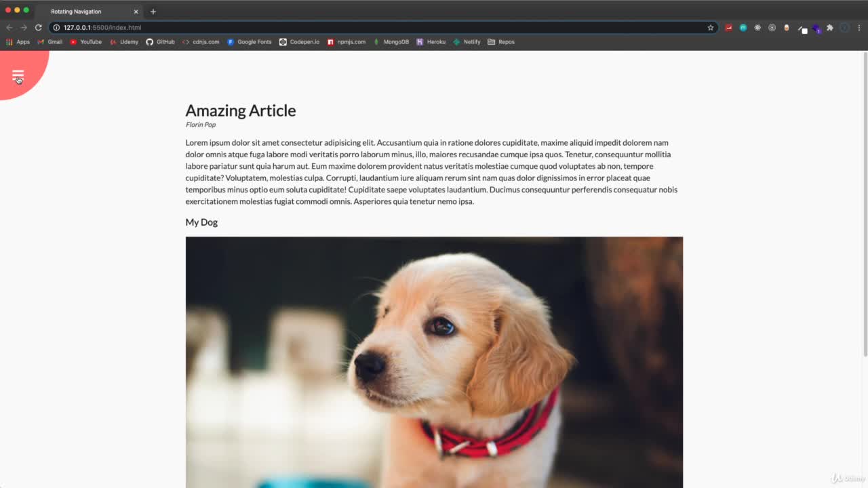Image resolution: width=868 pixels, height=488 pixels.
Task: Open the Gmail bookmark
Action: pyautogui.click(x=50, y=42)
